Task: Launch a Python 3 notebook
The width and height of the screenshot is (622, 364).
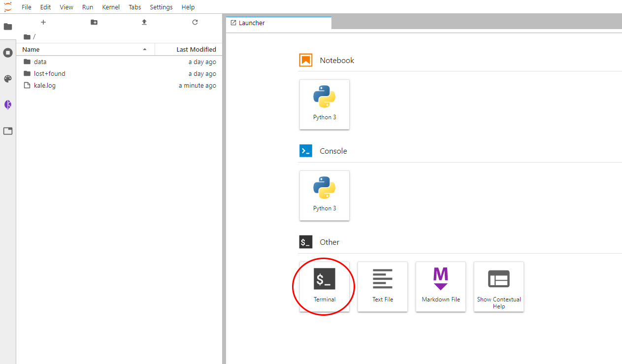Action: tap(324, 104)
